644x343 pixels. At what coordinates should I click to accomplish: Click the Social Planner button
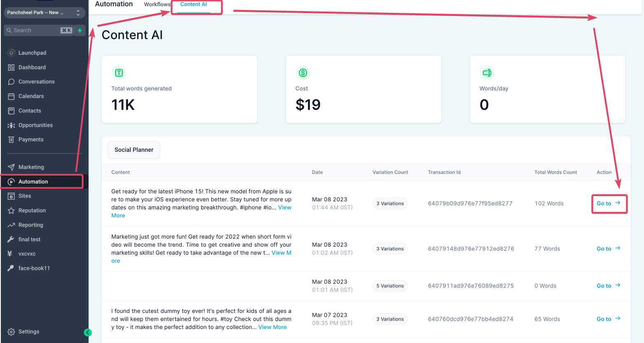click(134, 150)
